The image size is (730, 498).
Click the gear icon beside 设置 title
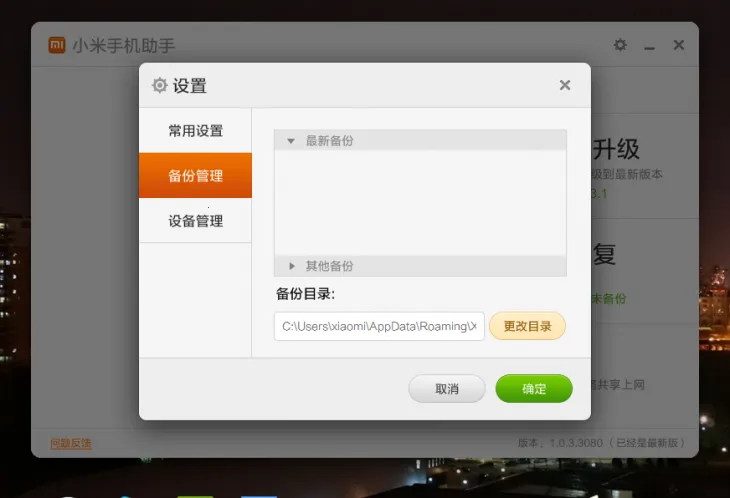pyautogui.click(x=159, y=85)
